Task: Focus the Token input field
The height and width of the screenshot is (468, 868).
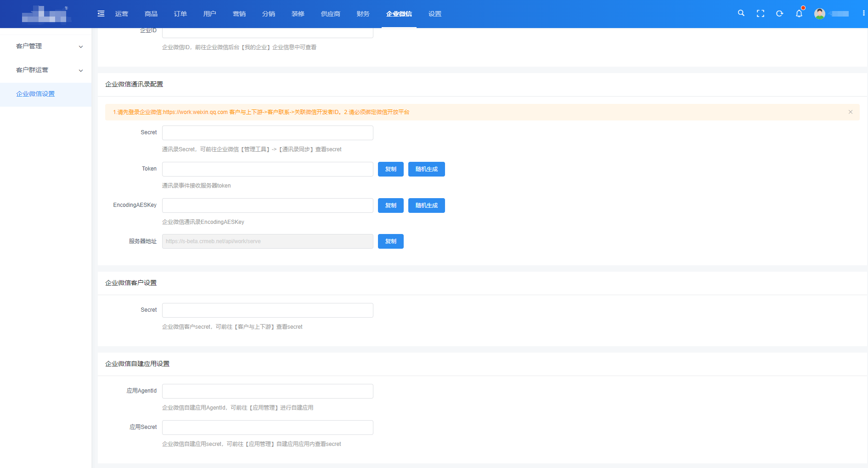Action: click(x=268, y=169)
